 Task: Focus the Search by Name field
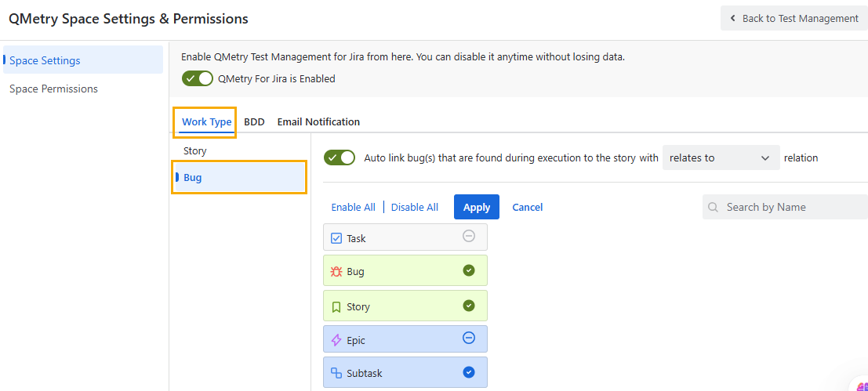(785, 207)
